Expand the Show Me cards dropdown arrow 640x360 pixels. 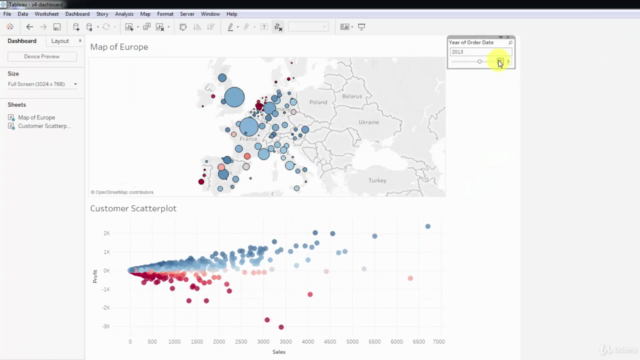(352, 27)
